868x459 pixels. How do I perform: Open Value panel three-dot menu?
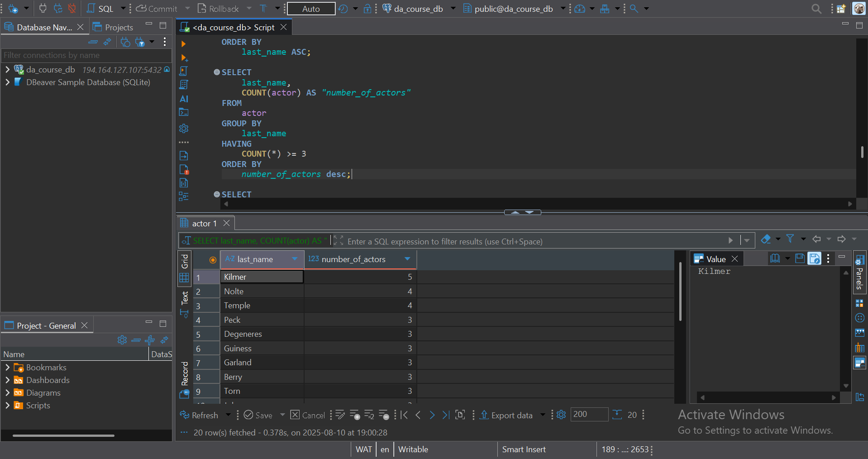[x=828, y=258]
